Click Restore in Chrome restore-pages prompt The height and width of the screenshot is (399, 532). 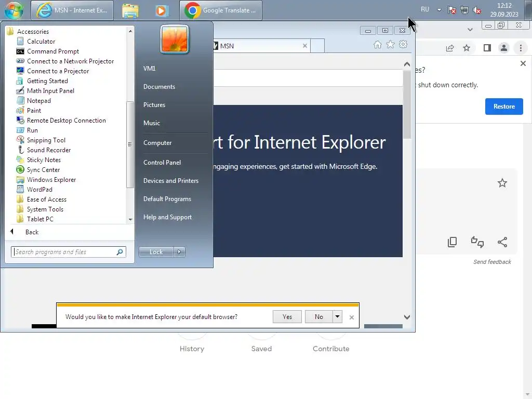pos(504,107)
